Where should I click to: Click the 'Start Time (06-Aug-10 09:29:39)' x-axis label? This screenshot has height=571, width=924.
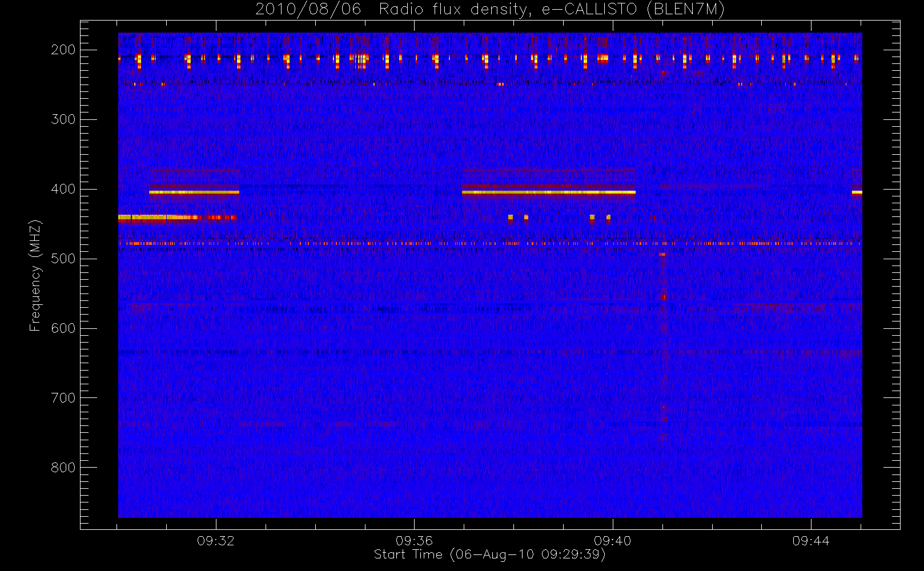coord(489,554)
